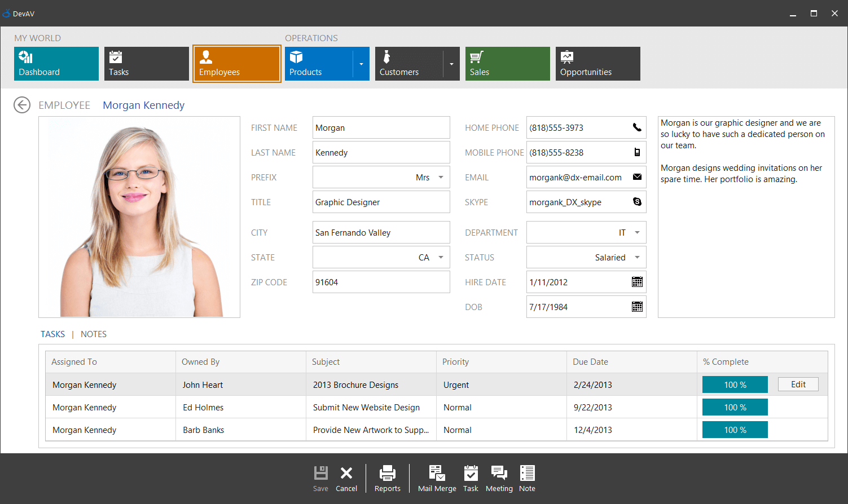Image resolution: width=848 pixels, height=504 pixels.
Task: Click Edit for the 2013 Brochure Designs task
Action: pos(798,384)
